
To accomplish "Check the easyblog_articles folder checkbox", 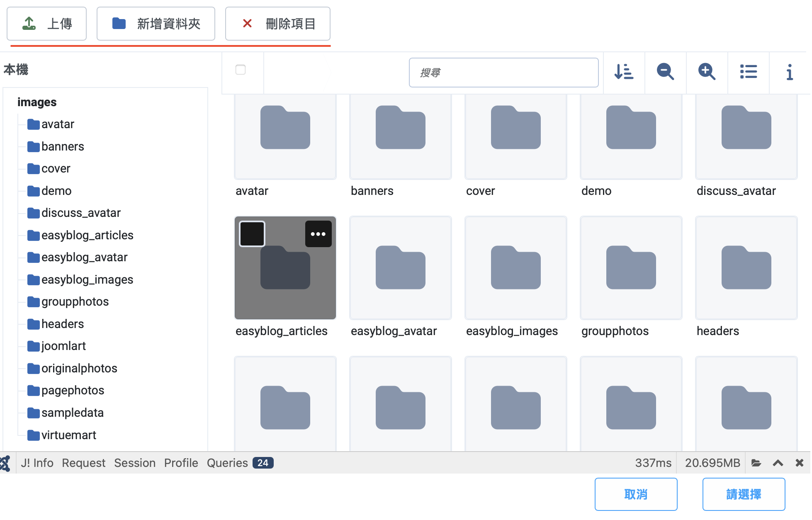I will tap(252, 234).
